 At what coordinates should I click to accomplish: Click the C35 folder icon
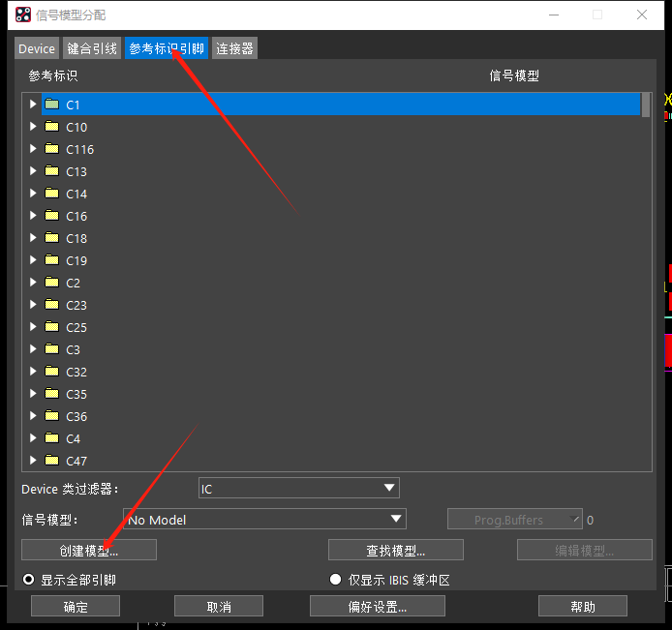(x=52, y=394)
